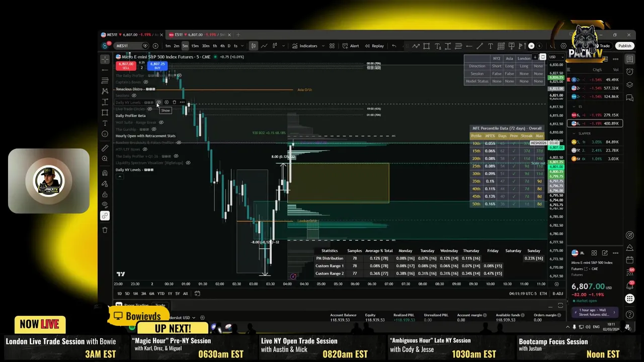Open the layout setup grid icon
The width and height of the screenshot is (644, 362).
pos(332,46)
